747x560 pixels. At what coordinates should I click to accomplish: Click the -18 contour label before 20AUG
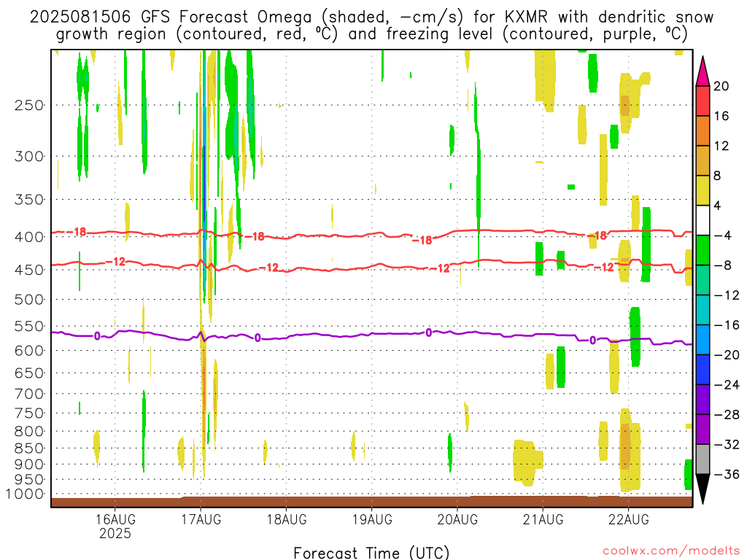click(x=422, y=240)
